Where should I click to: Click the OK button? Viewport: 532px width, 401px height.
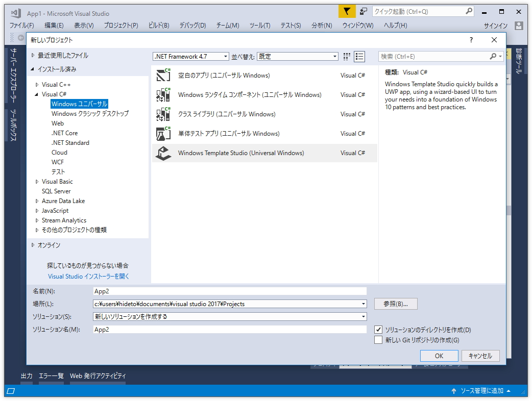pos(439,356)
